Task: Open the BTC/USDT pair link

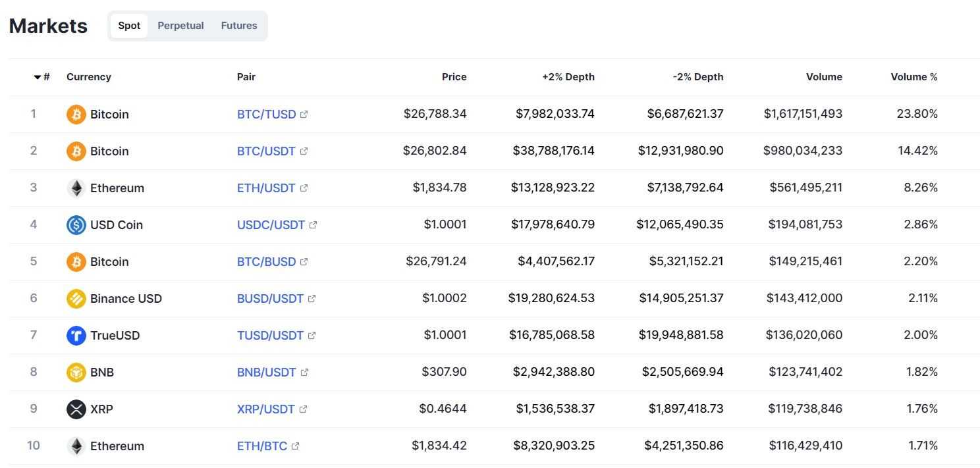Action: (266, 151)
